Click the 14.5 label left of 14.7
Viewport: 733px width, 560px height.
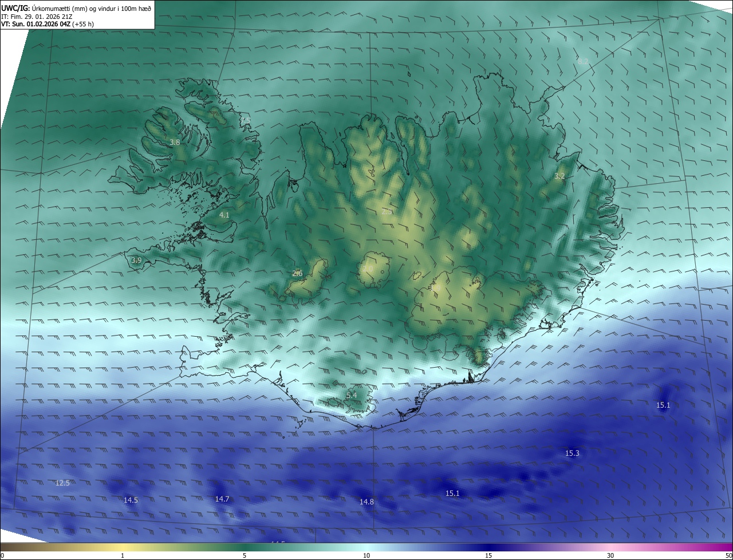pyautogui.click(x=131, y=500)
